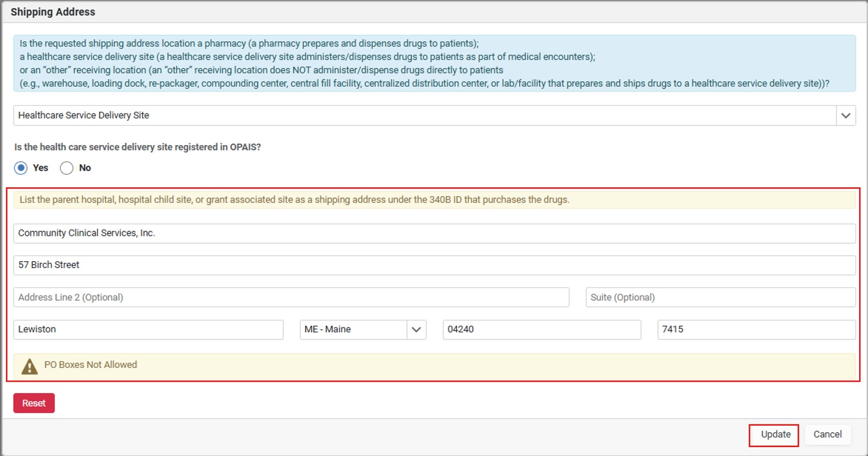The height and width of the screenshot is (456, 868).
Task: Click the 04240 ZIP code field
Action: pos(542,329)
